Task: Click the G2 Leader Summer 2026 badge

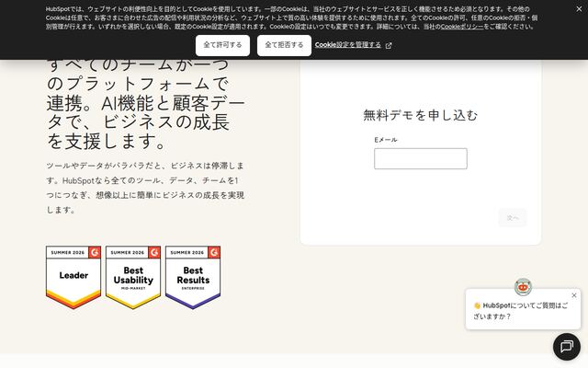Action: (73, 278)
